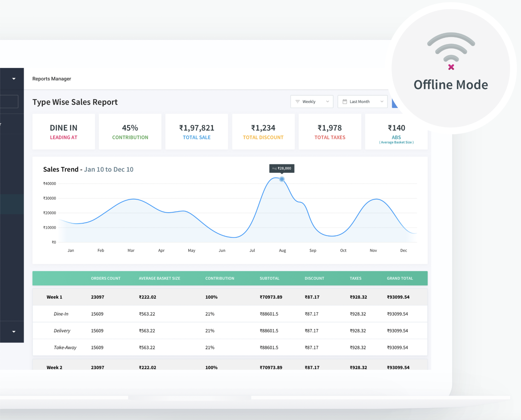521x420 pixels.
Task: Expand the sidebar dropdown at top
Action: pyautogui.click(x=13, y=79)
